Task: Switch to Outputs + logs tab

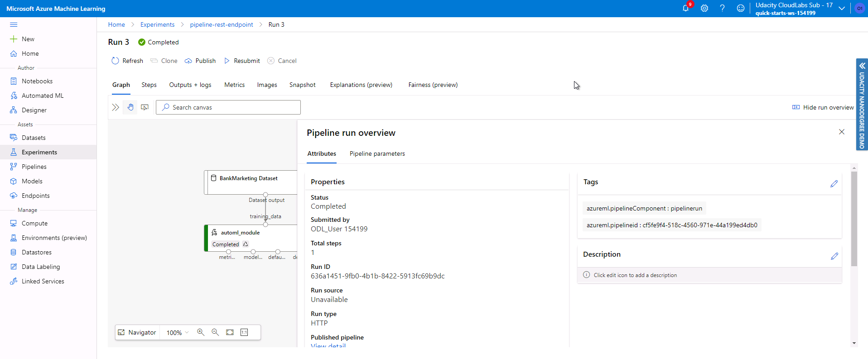Action: 190,85
